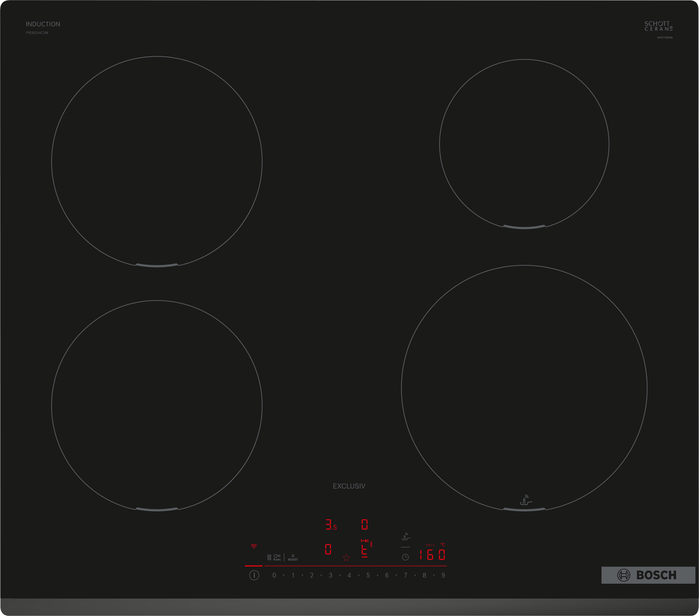Set power level to 3 on slider
This screenshot has height=616, width=699.
pyautogui.click(x=330, y=575)
